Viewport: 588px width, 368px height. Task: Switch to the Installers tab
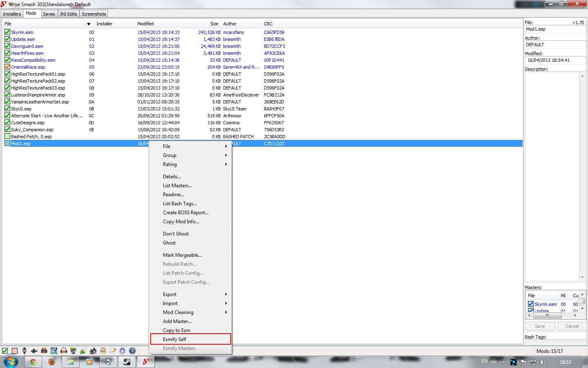(x=12, y=14)
